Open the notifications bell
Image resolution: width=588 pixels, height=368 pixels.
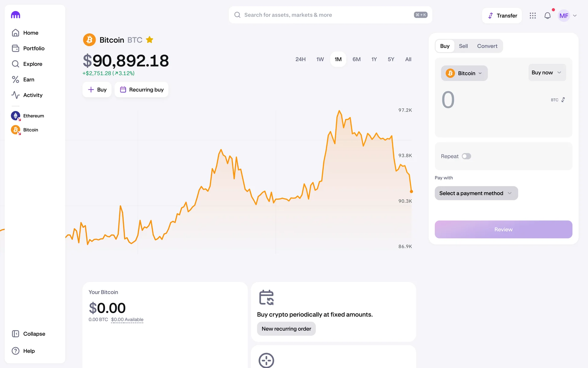tap(547, 16)
